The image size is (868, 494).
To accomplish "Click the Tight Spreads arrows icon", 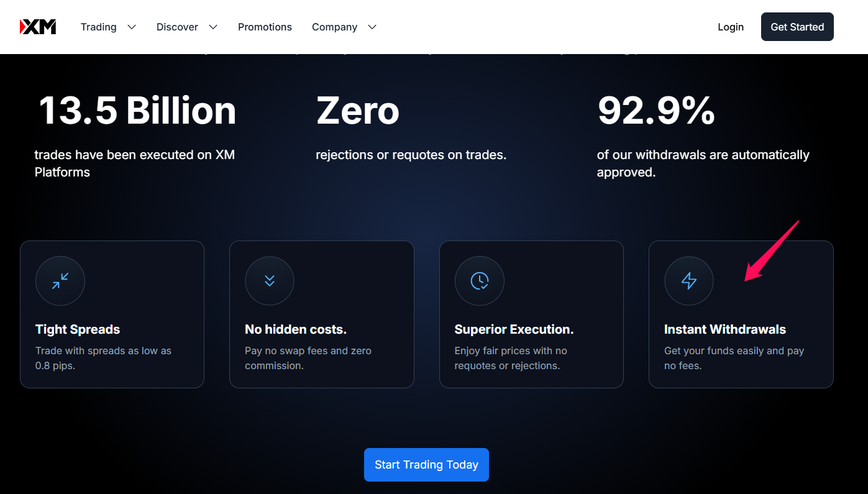I will tap(60, 281).
